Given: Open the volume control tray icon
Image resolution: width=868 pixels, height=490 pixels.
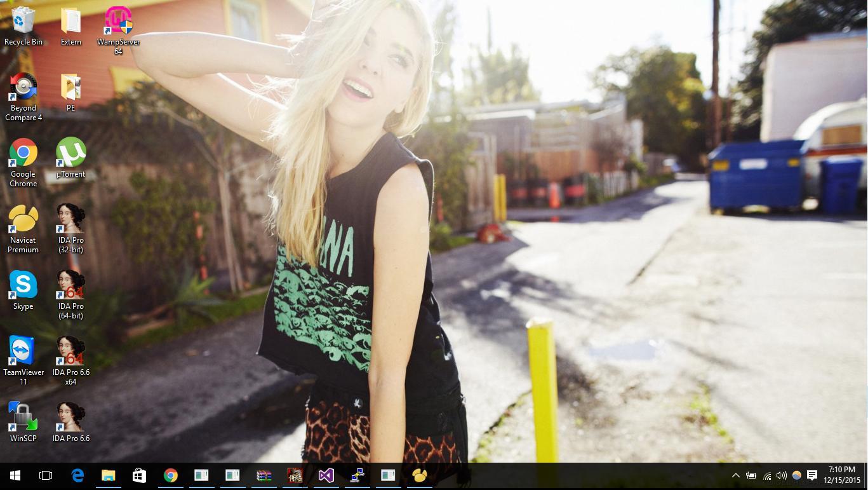Looking at the screenshot, I should (x=782, y=475).
